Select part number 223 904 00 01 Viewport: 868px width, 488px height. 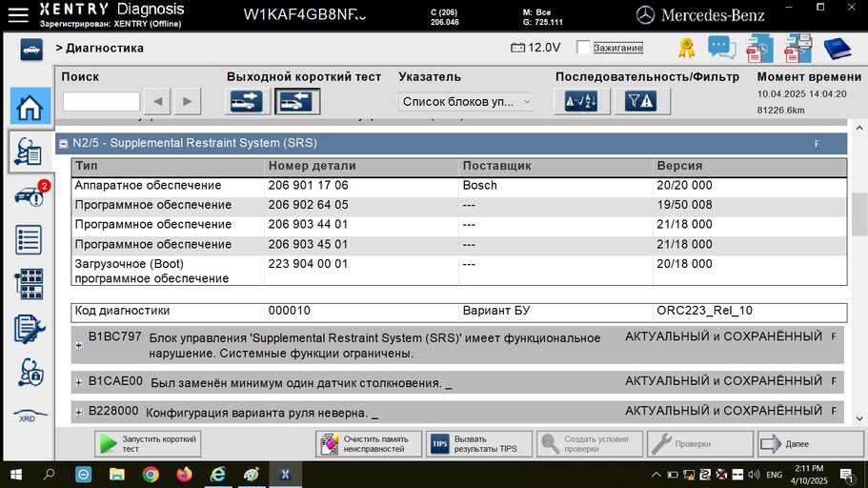tap(309, 264)
